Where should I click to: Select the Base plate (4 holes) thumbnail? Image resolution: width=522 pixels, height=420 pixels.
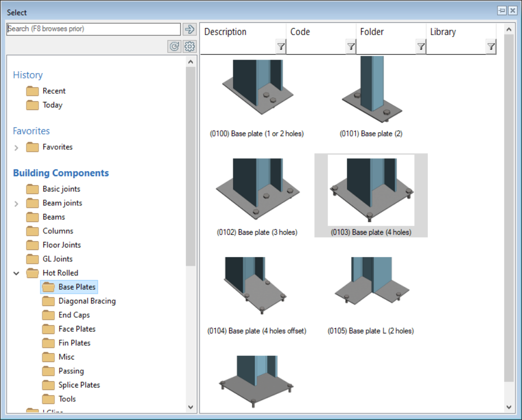pyautogui.click(x=371, y=193)
